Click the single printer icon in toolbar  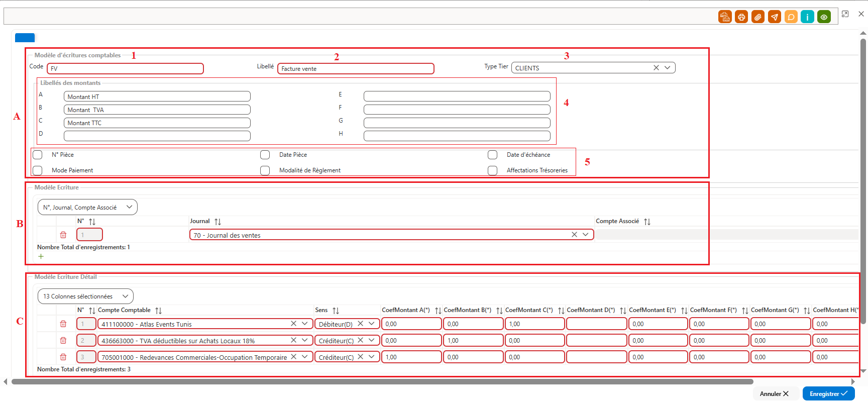(x=741, y=17)
